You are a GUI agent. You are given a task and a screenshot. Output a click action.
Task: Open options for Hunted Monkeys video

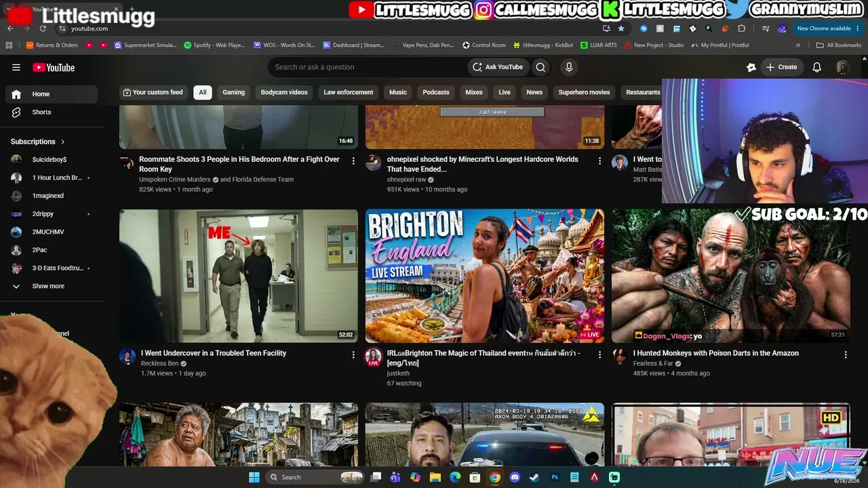coord(846,354)
